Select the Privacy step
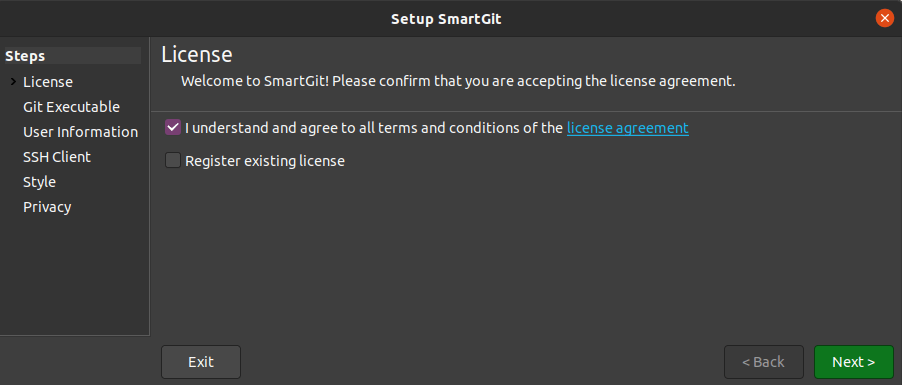Image resolution: width=902 pixels, height=385 pixels. tap(47, 207)
